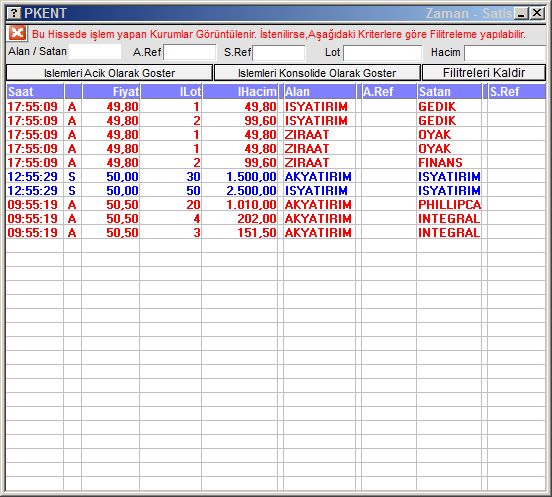Click the red X icon beside the info message

[x=17, y=33]
